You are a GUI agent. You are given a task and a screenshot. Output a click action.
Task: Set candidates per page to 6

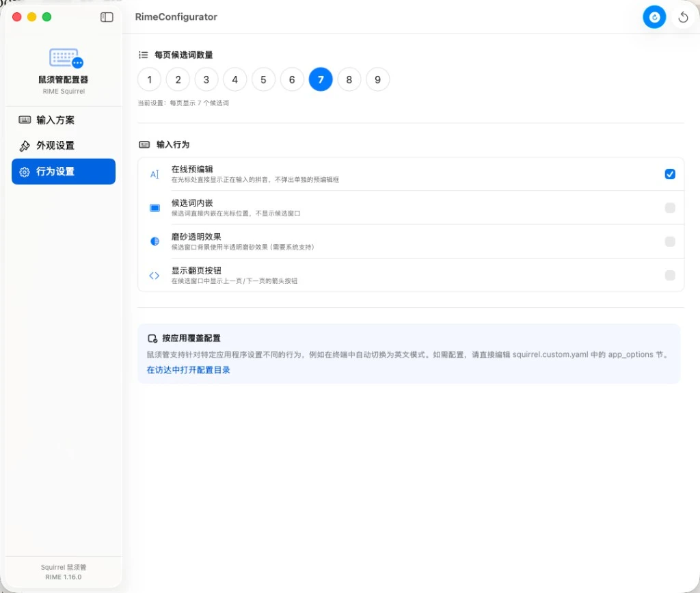292,79
